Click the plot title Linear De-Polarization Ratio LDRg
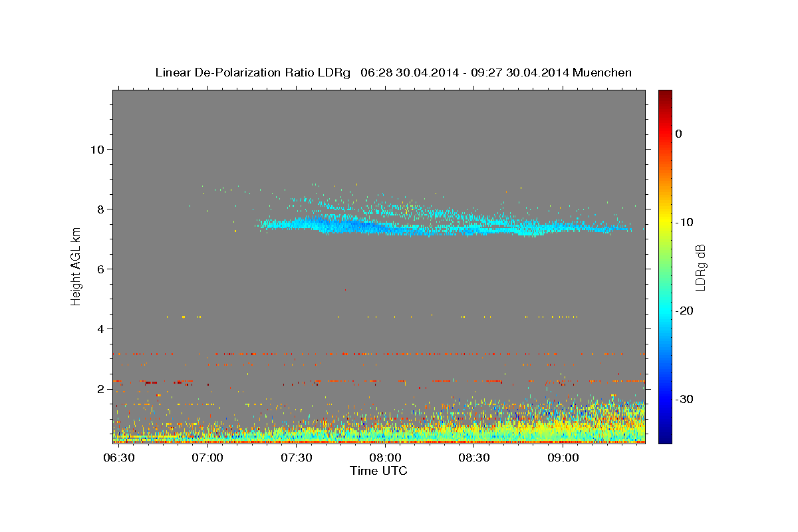Viewport: 798px width, 532px height. pyautogui.click(x=393, y=72)
